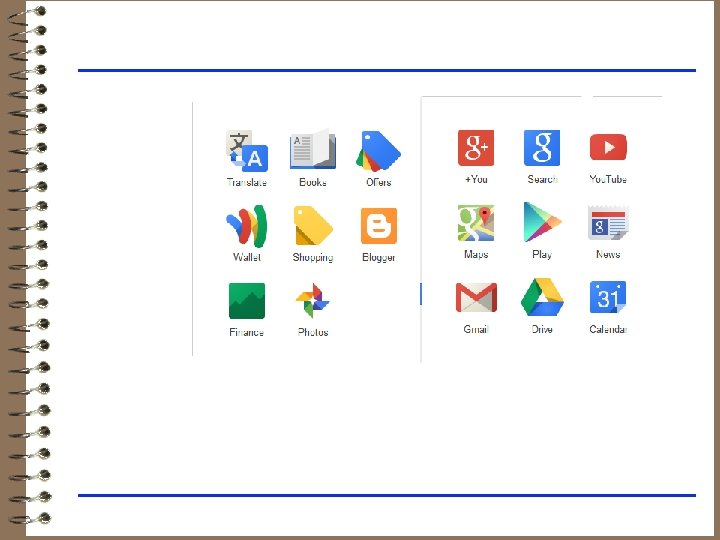Open the Blogger orange icon

(x=379, y=226)
